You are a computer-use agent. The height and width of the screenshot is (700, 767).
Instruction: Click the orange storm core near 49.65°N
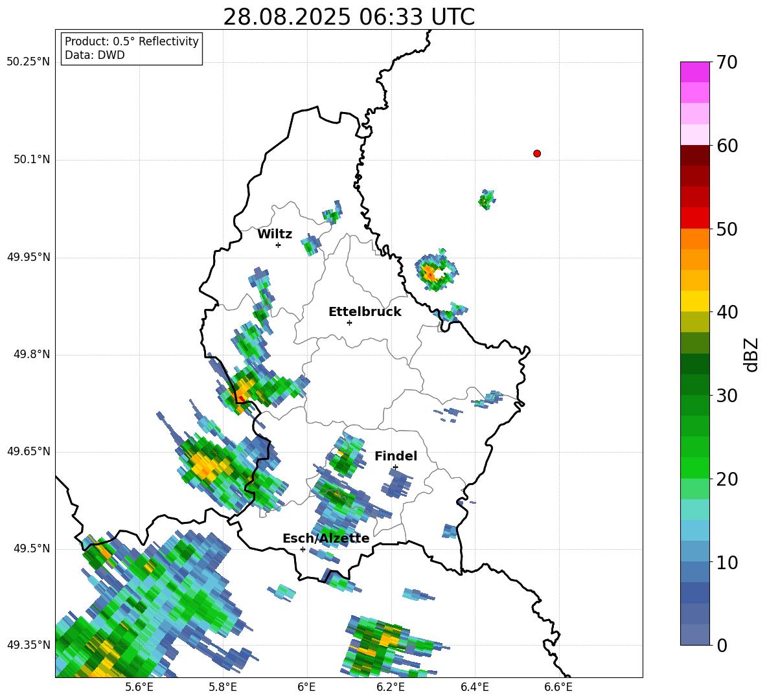205,466
